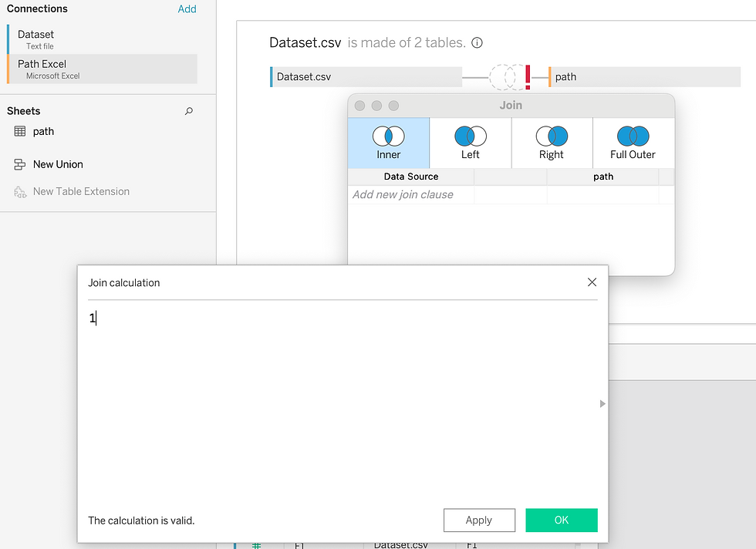This screenshot has width=756, height=549.
Task: Click the Connections header
Action: pyautogui.click(x=37, y=8)
